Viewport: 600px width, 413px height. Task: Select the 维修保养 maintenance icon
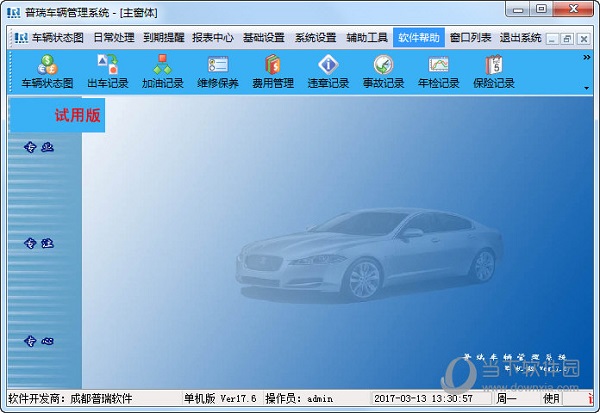[x=217, y=73]
